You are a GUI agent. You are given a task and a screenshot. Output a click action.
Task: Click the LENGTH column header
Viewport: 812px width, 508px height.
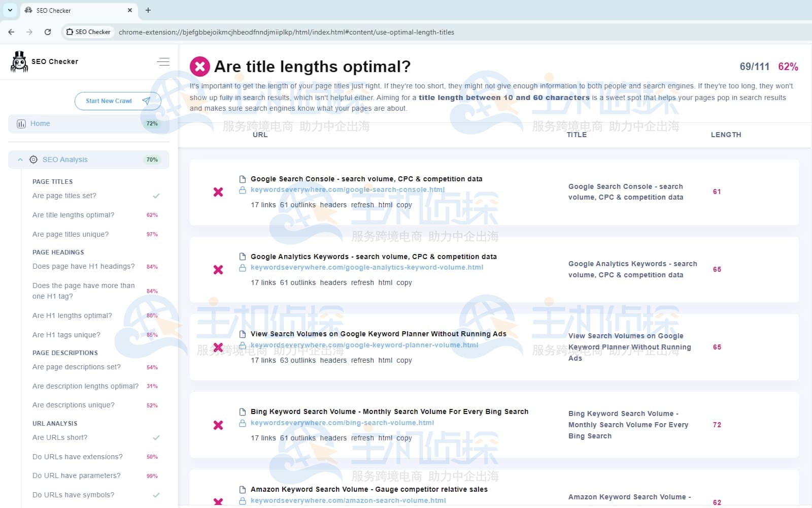coord(726,135)
